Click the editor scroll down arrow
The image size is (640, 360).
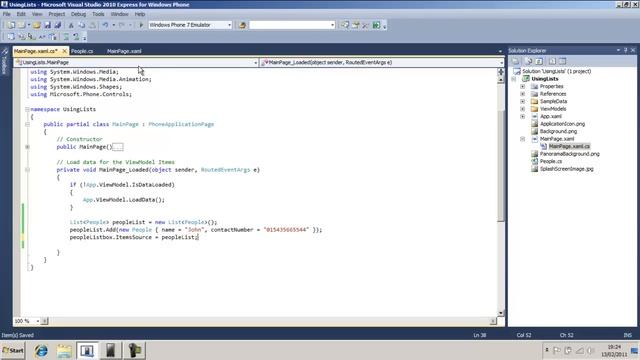tap(501, 313)
